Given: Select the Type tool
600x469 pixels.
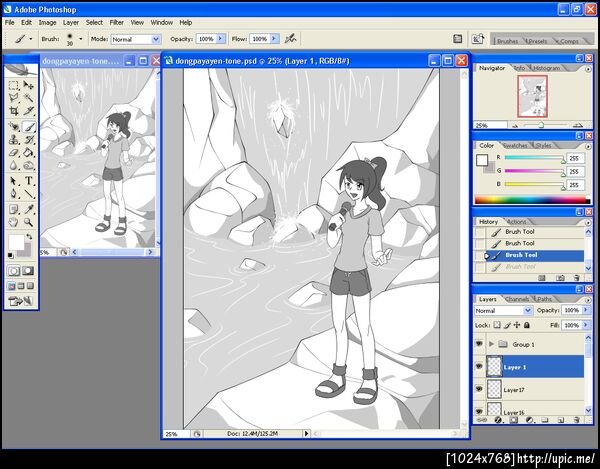Looking at the screenshot, I should click(28, 181).
